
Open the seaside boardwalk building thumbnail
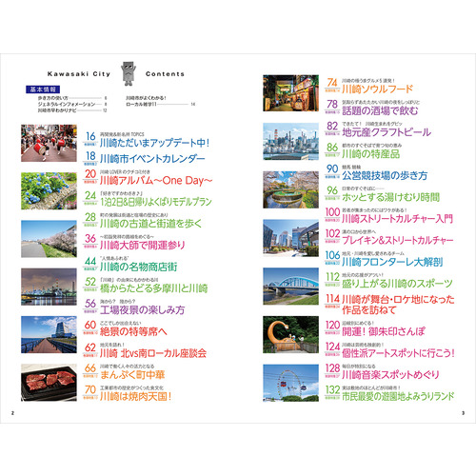49,334
